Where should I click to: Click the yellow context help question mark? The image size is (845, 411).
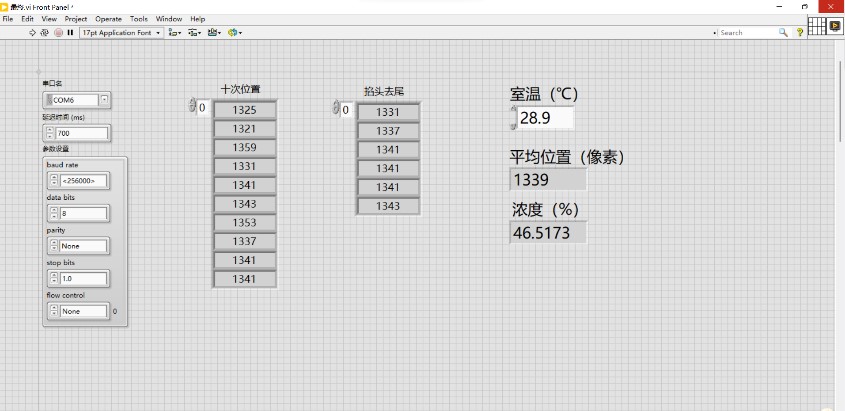point(799,32)
